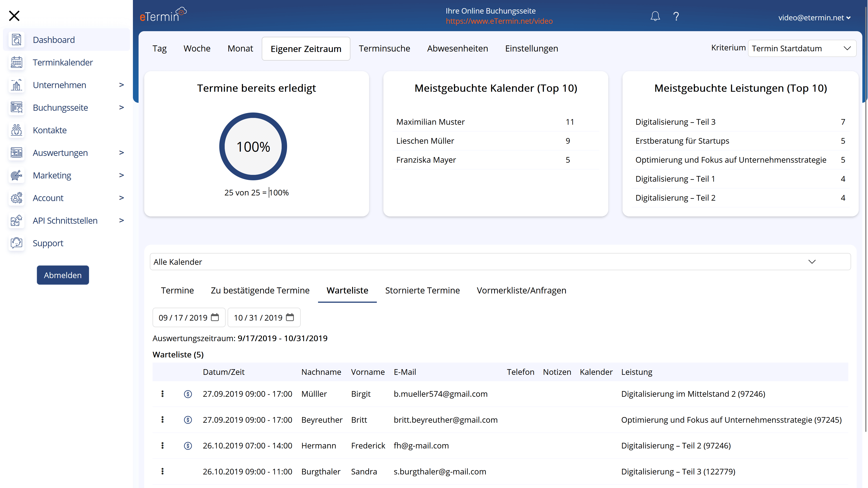Click the start date field 09/17/2019

189,317
